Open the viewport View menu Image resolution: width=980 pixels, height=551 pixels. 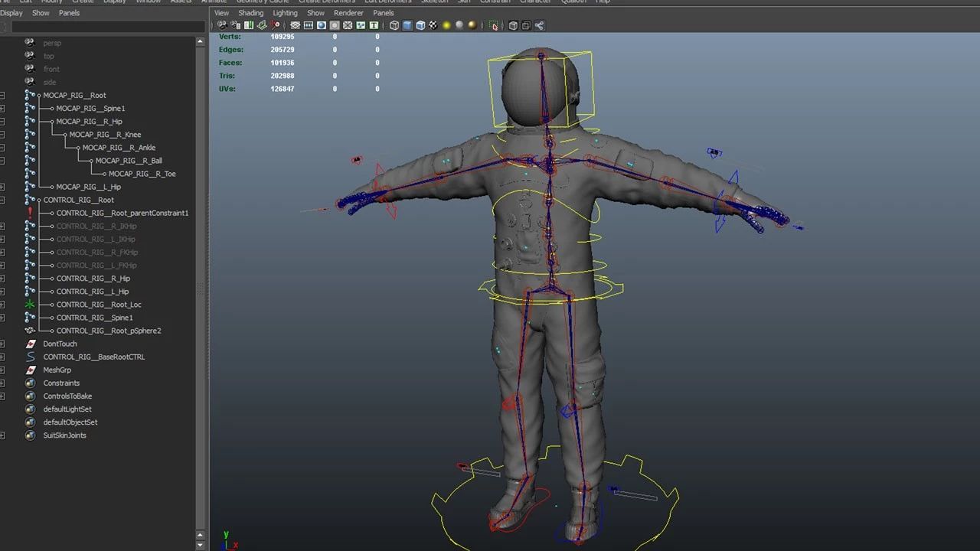point(221,13)
